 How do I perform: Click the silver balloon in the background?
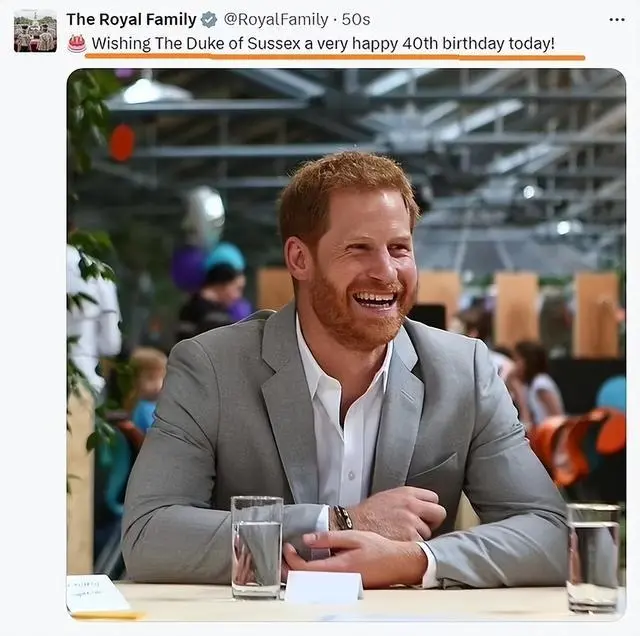(x=205, y=215)
